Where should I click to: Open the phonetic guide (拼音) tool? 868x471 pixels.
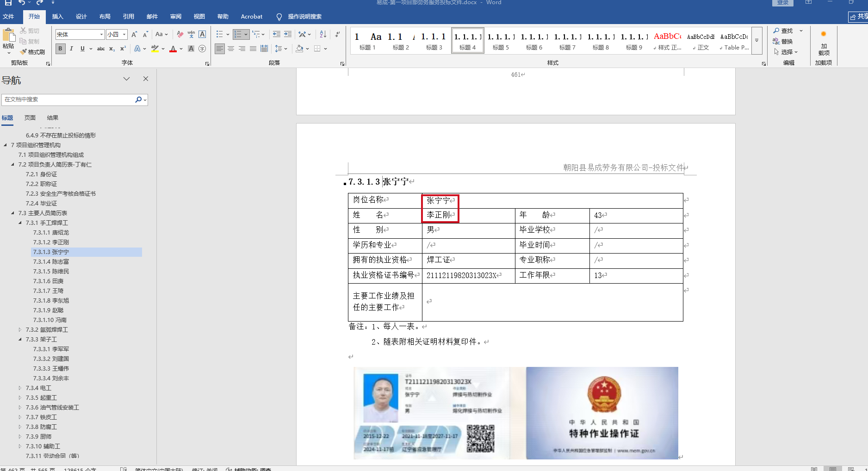(x=191, y=34)
